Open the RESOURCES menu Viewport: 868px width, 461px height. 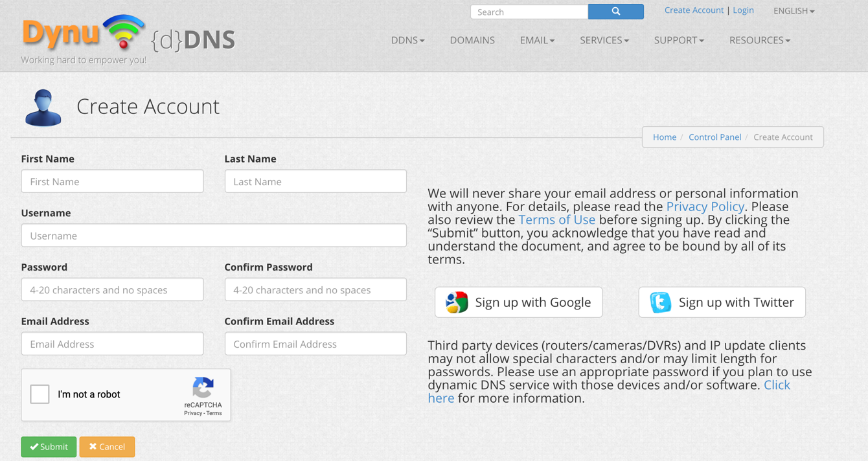point(759,40)
